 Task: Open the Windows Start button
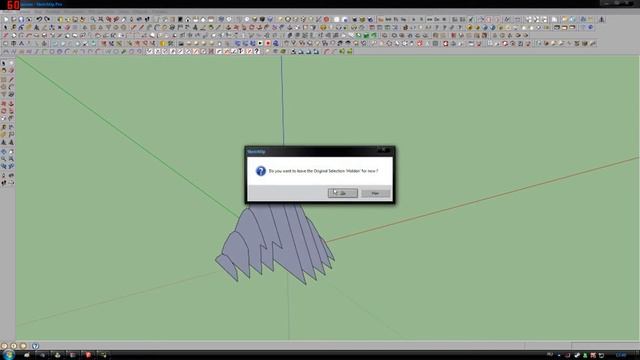point(8,355)
